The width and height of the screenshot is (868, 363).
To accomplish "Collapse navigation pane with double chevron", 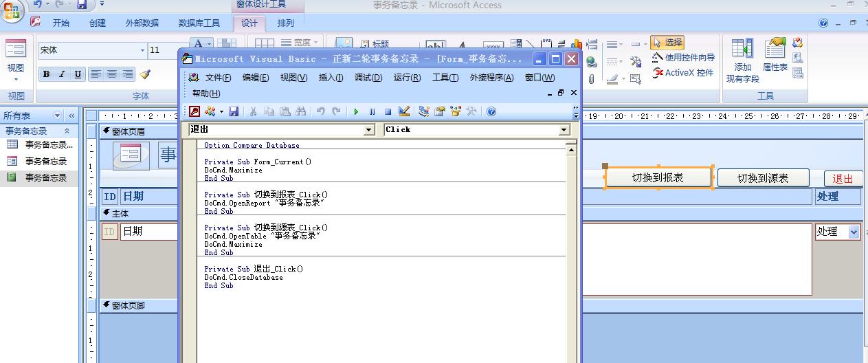I will (71, 116).
